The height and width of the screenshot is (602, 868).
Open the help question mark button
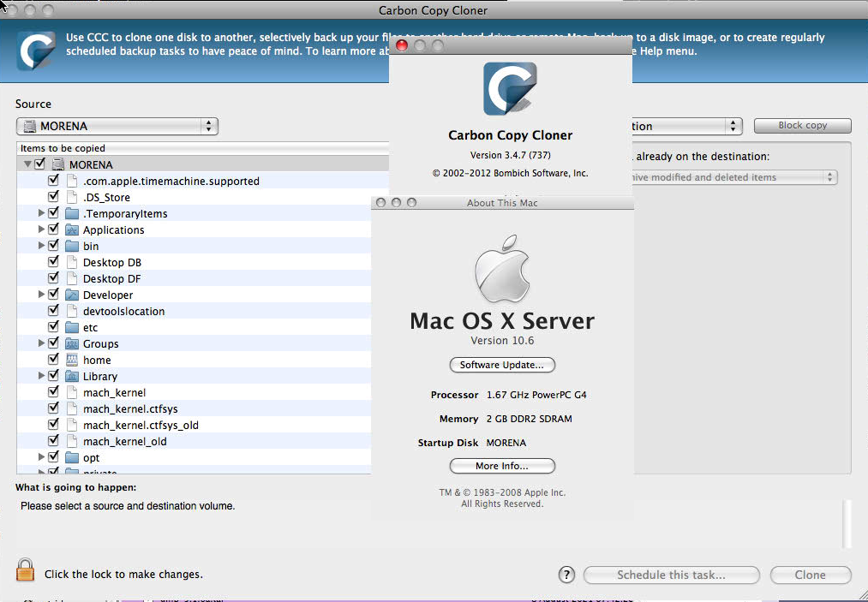click(x=566, y=575)
